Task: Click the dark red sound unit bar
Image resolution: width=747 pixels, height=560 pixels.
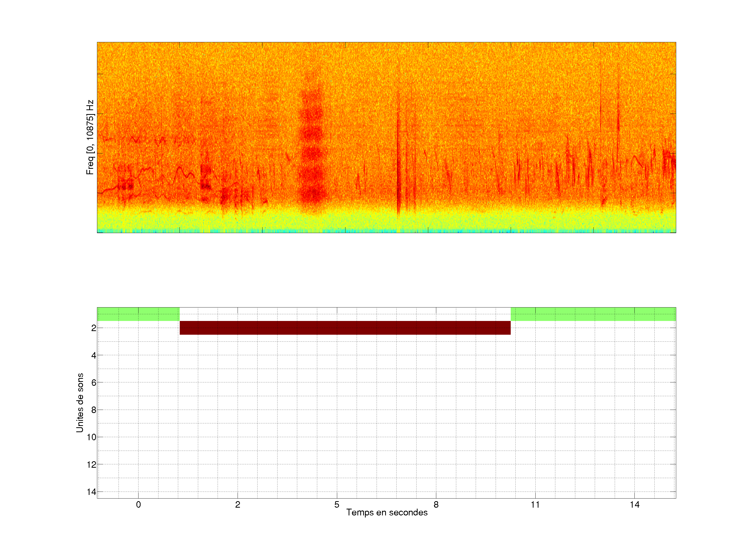Action: pos(345,328)
